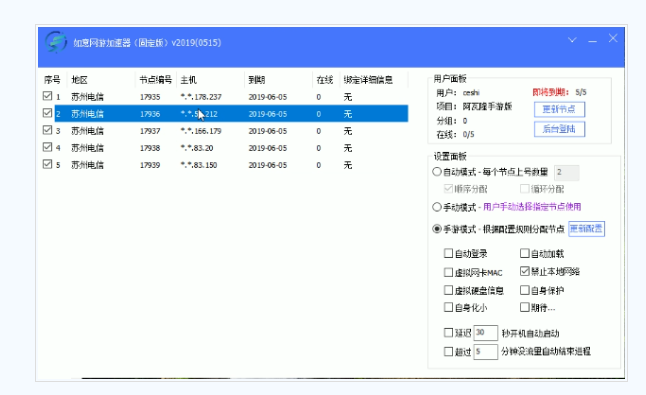Screen dimensions: 646x395
Task: Disable the 禁止本地网络 checkbox
Action: click(x=524, y=271)
